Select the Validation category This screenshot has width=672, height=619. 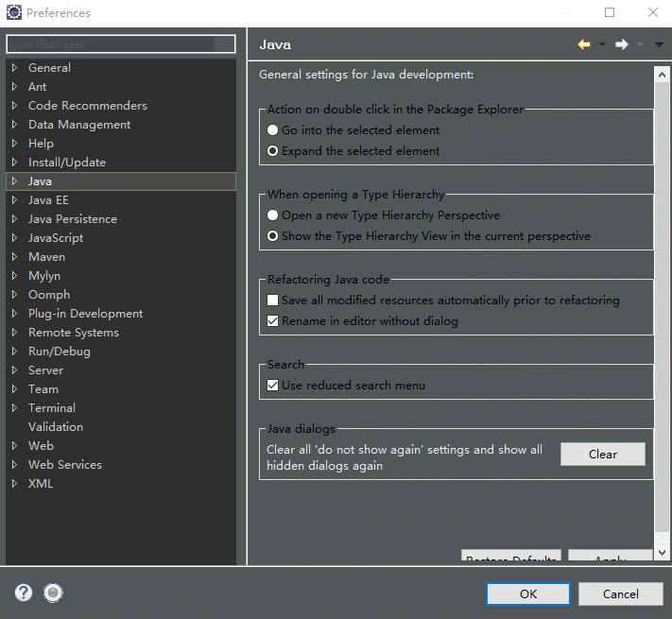(56, 426)
